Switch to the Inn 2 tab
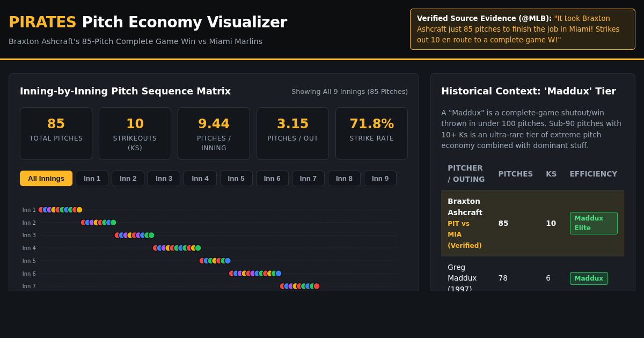Viewport: 644px width, 338px height. click(128, 178)
